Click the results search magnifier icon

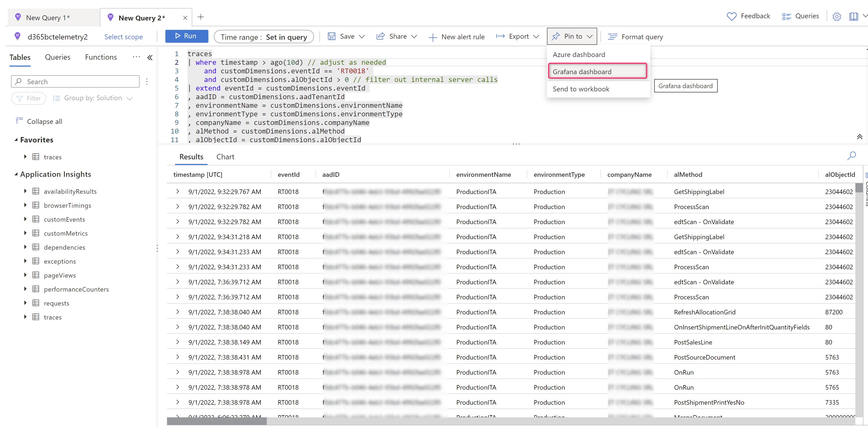tap(852, 156)
